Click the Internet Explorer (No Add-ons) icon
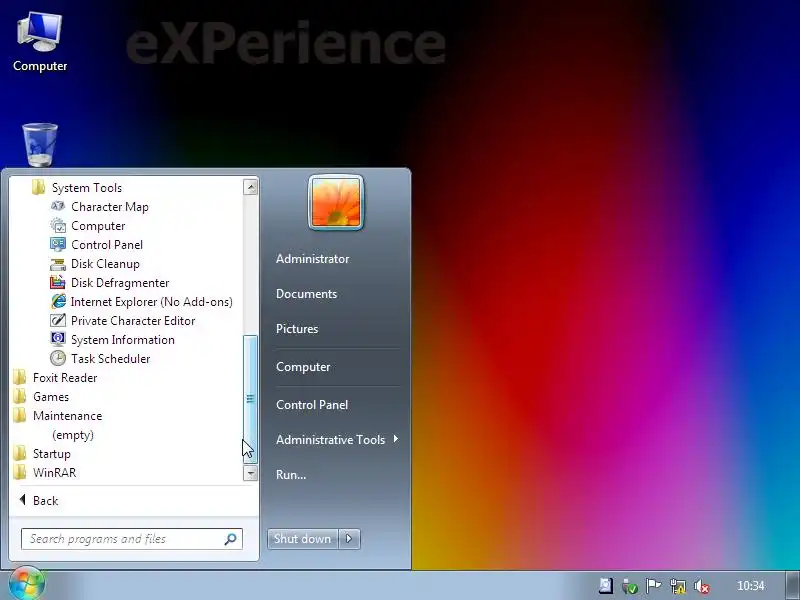The width and height of the screenshot is (800, 600). tap(58, 302)
